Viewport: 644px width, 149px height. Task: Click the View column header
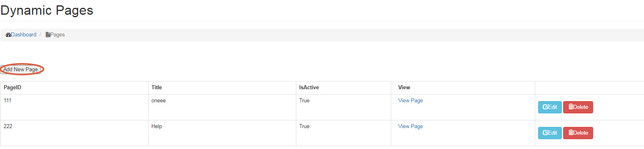(404, 87)
